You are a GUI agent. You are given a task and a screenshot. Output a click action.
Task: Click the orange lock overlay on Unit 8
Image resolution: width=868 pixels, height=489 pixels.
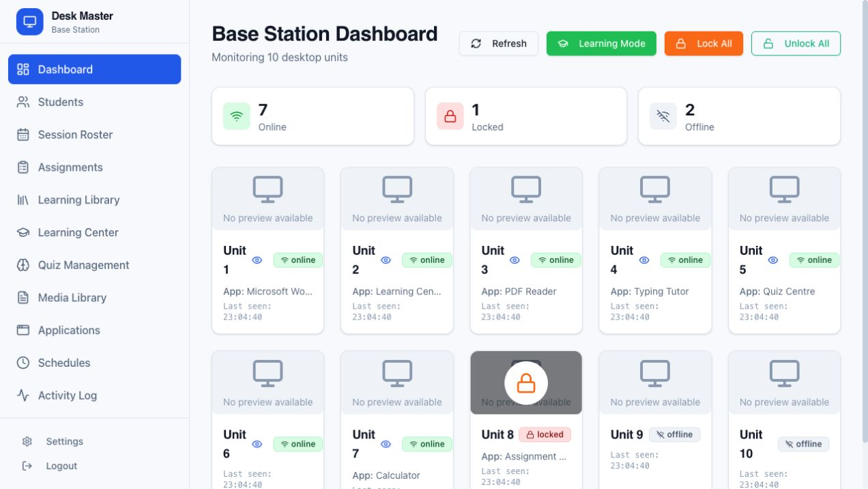526,383
